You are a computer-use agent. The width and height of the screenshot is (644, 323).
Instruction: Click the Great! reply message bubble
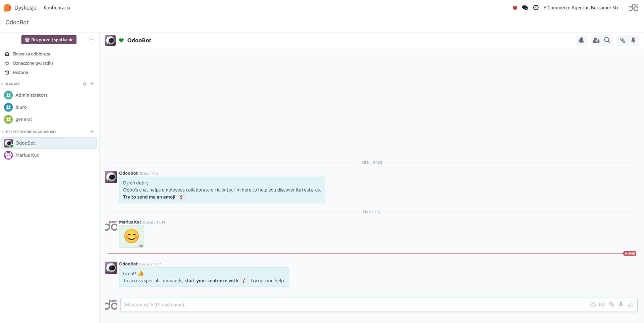click(204, 277)
